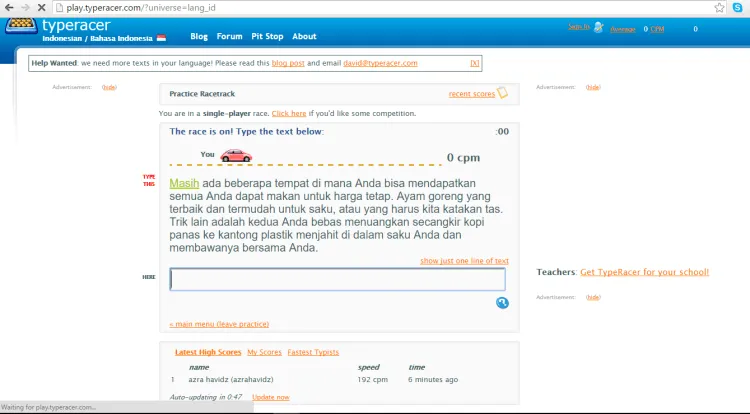Click the '0 cpm' speed readout
The image size is (750, 414).
point(463,158)
